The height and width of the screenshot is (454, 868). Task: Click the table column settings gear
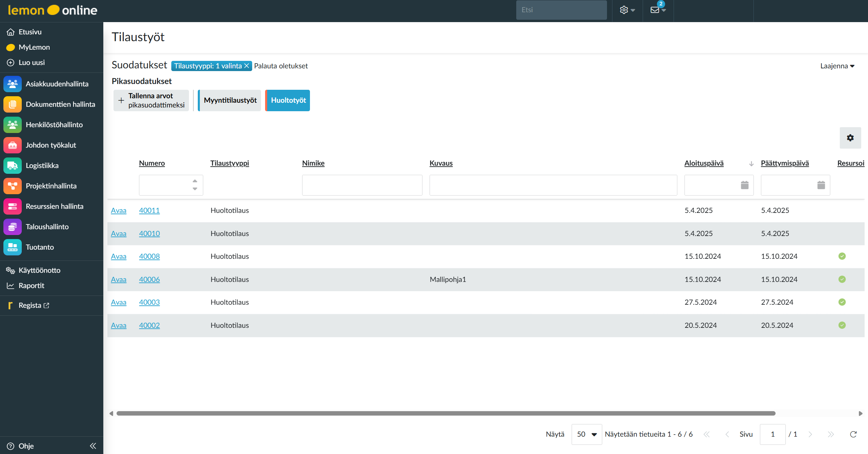[x=850, y=138]
